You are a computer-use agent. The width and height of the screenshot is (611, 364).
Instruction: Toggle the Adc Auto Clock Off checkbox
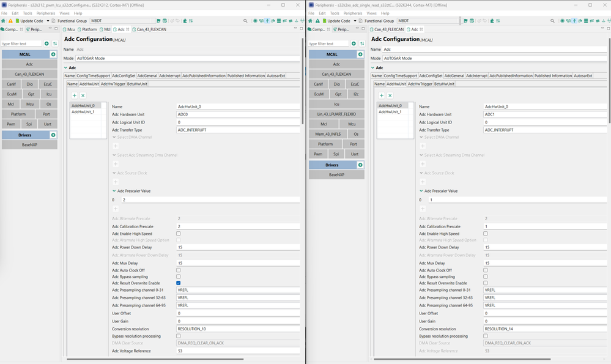pos(177,269)
